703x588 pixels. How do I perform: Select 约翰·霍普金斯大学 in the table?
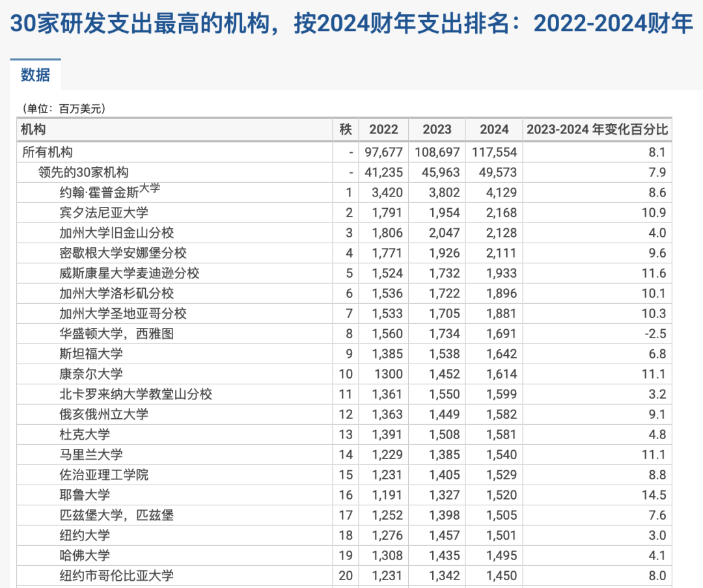click(x=109, y=191)
